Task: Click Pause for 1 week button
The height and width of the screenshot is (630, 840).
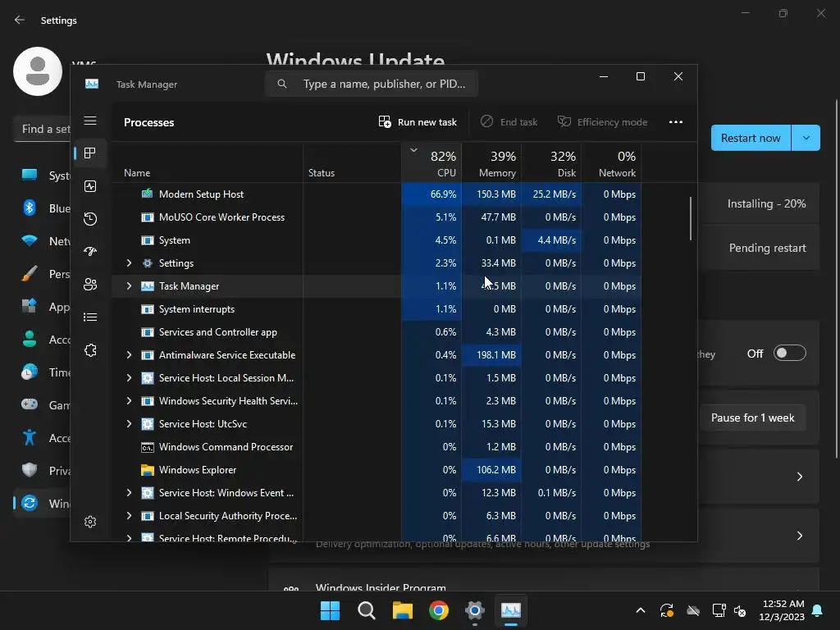Action: click(x=752, y=418)
